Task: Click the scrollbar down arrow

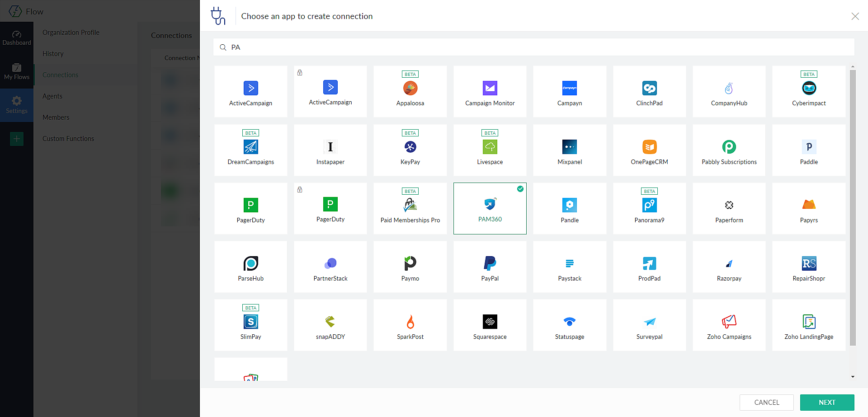Action: [x=853, y=376]
